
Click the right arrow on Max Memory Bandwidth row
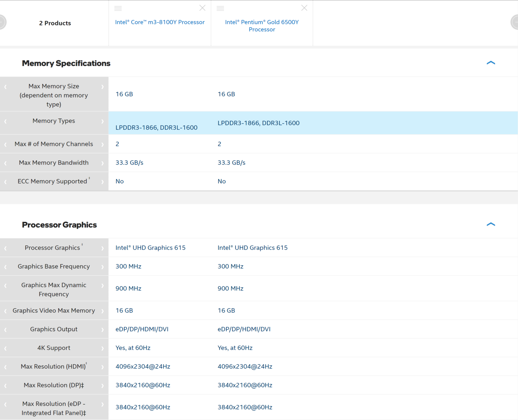coord(102,163)
